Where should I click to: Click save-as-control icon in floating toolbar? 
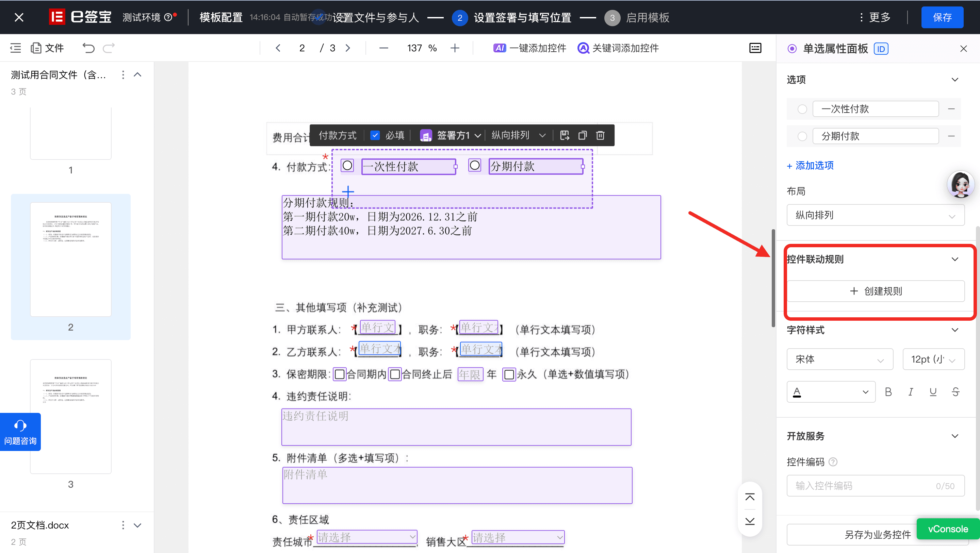click(x=565, y=135)
